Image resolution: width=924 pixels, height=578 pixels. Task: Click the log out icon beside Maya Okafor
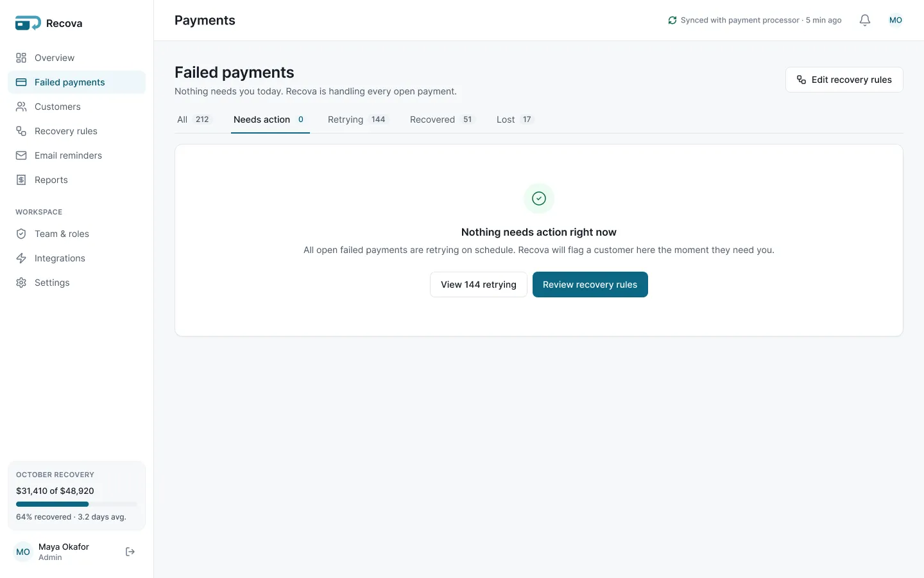(130, 552)
